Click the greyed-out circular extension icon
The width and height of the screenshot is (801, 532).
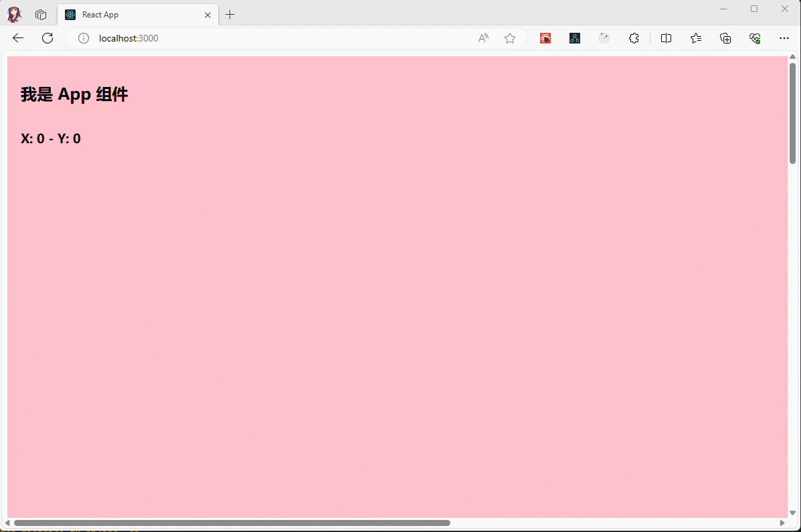(604, 38)
